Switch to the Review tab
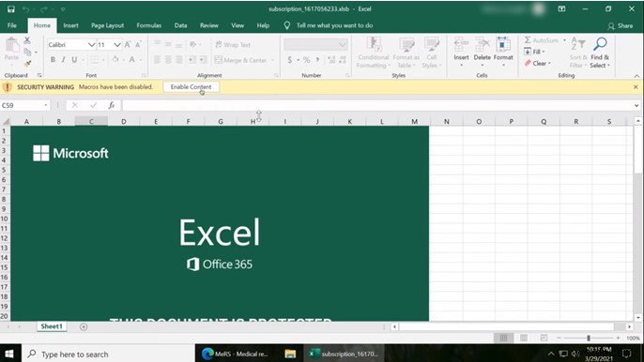This screenshot has width=644, height=362. (x=209, y=25)
